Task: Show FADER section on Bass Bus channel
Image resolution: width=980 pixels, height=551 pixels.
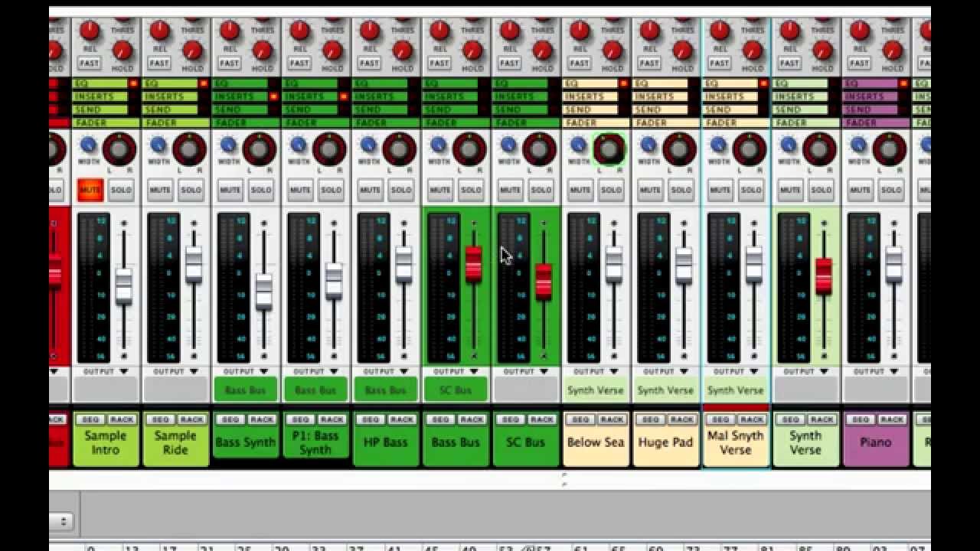Action: (x=456, y=122)
